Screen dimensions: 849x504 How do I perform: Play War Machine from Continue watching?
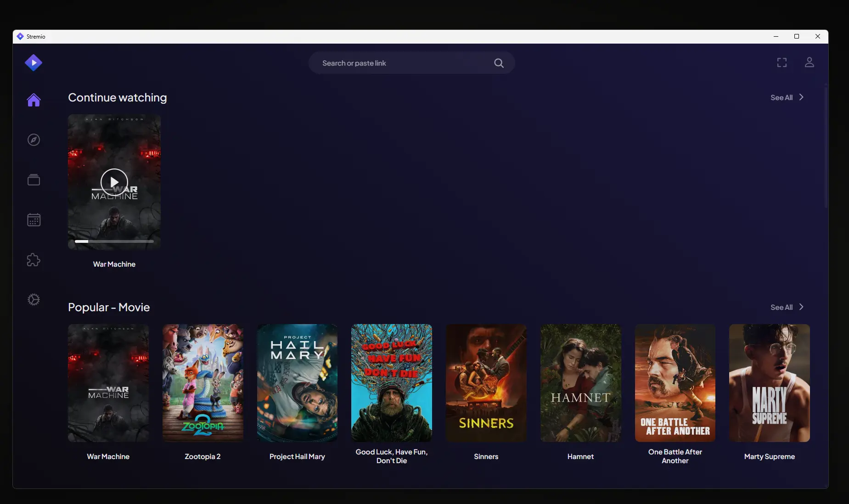click(114, 182)
